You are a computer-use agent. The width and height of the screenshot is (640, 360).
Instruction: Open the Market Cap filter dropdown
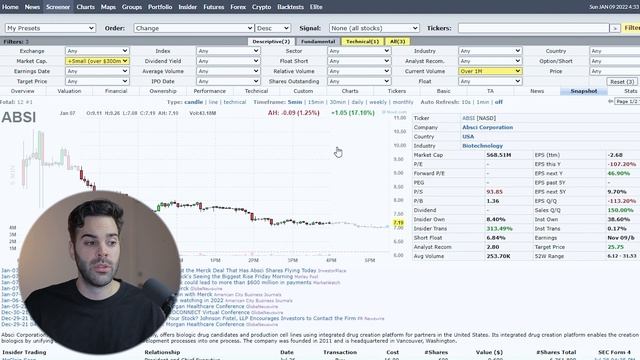tap(97, 61)
